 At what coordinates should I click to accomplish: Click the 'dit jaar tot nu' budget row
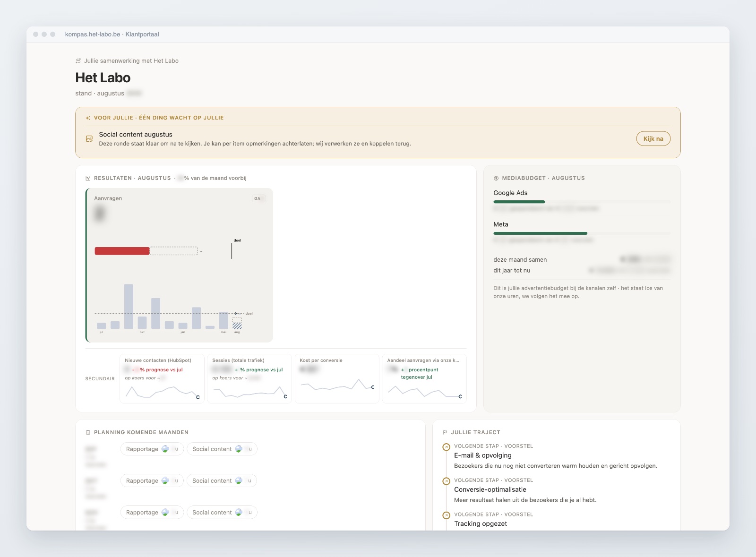point(582,271)
